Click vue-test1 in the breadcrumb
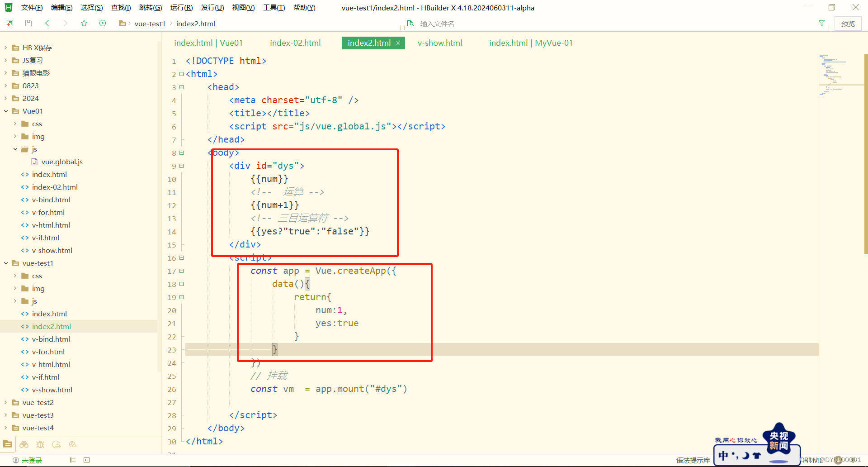The width and height of the screenshot is (868, 467). [x=150, y=24]
